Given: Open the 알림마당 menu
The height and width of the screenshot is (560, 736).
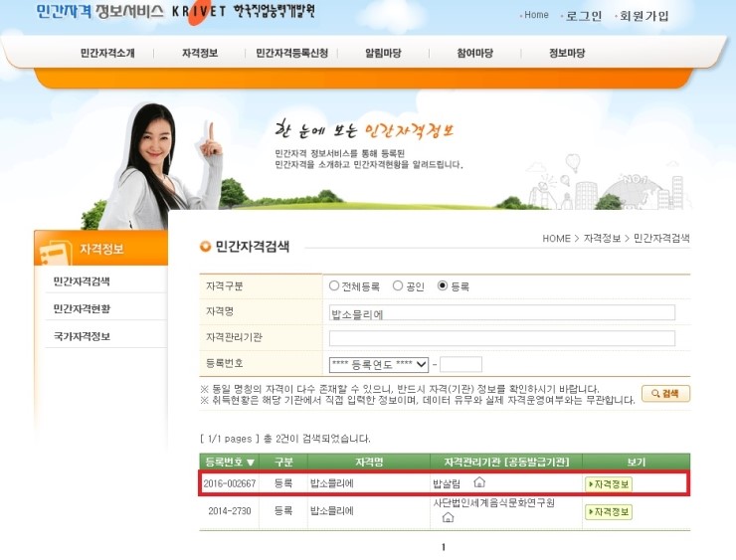Looking at the screenshot, I should [383, 53].
